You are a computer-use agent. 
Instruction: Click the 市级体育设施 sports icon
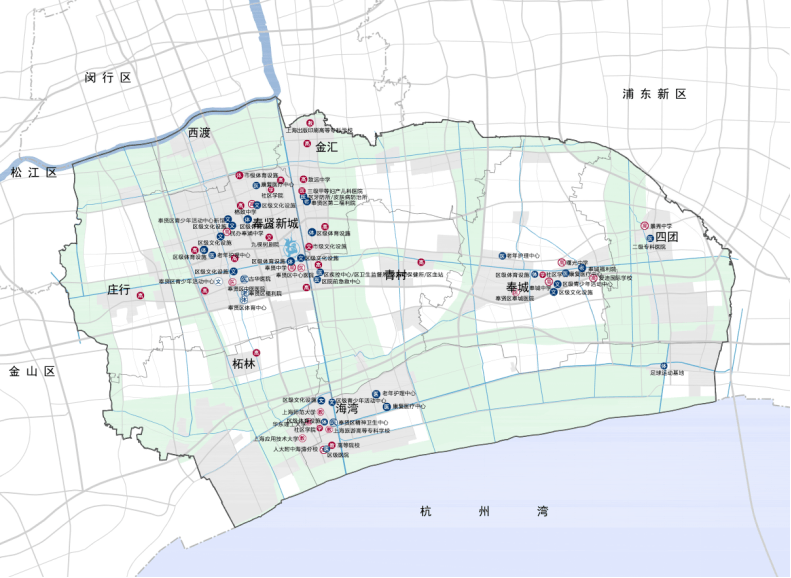[239, 176]
